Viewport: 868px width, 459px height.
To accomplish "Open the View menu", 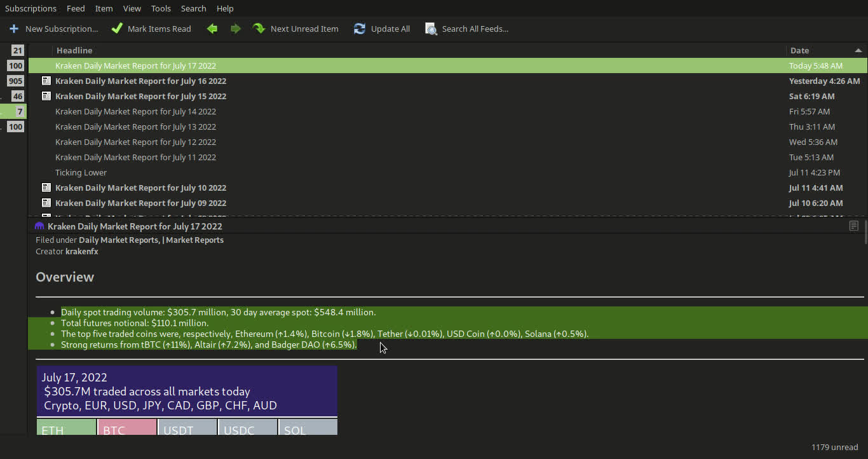I will 132,8.
